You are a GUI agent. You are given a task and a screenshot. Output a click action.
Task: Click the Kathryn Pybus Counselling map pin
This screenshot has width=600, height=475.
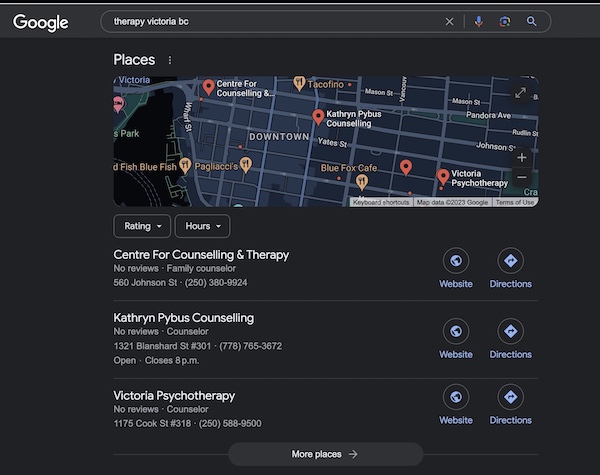318,117
